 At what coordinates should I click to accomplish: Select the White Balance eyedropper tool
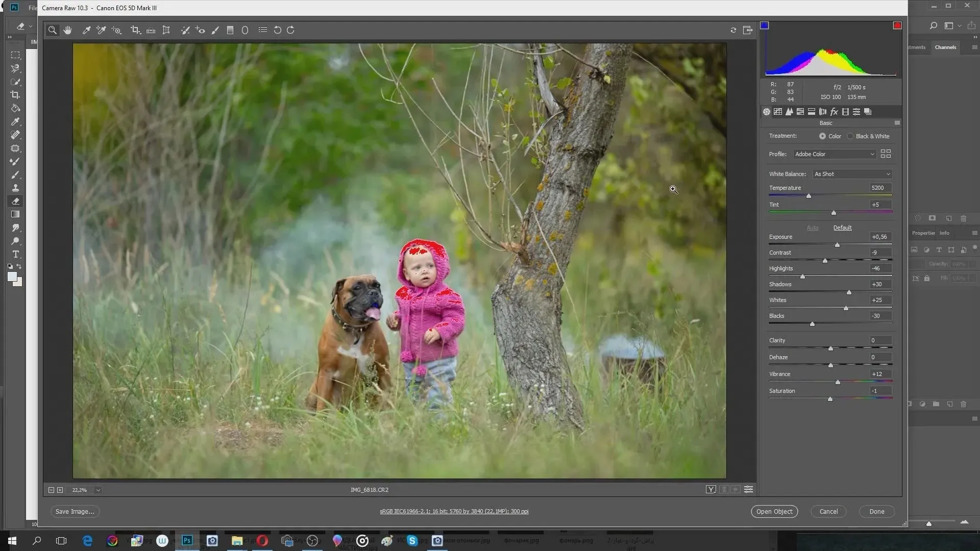tap(86, 30)
